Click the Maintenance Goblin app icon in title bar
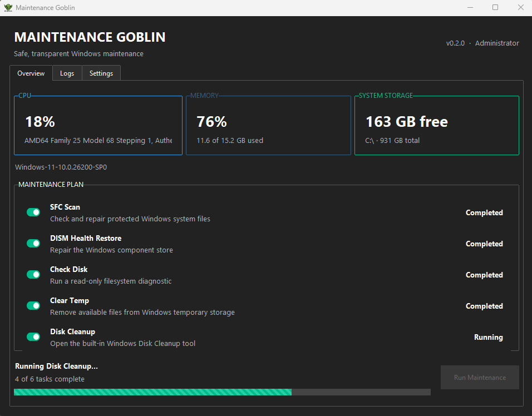The image size is (532, 416). 8,7
